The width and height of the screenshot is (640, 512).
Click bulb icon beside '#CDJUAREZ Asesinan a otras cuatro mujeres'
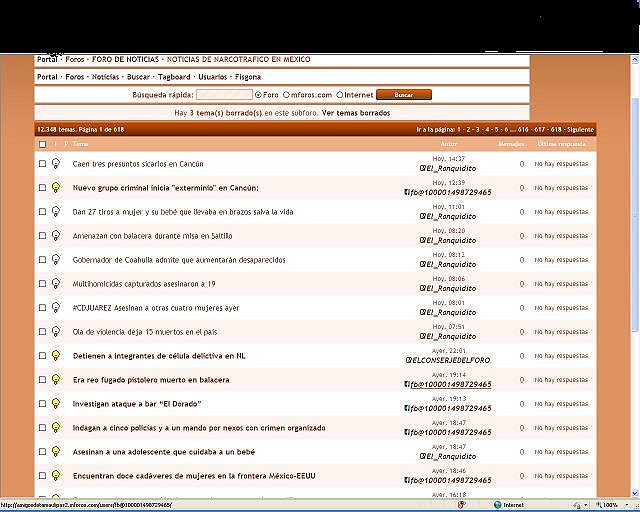coord(56,307)
